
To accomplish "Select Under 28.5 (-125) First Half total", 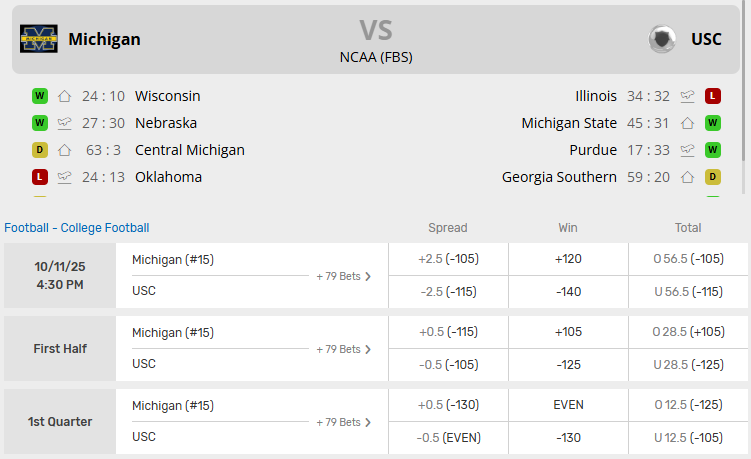I will pyautogui.click(x=688, y=364).
